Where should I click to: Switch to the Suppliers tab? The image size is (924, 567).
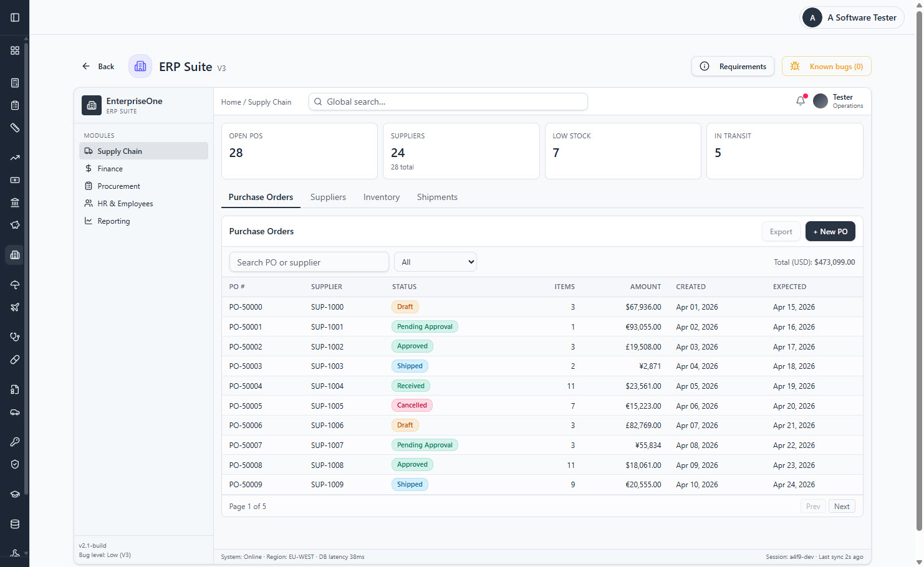(328, 197)
